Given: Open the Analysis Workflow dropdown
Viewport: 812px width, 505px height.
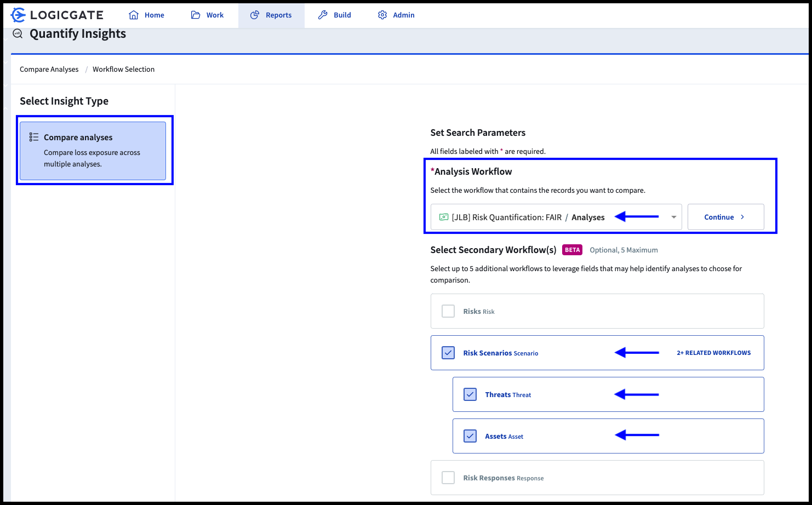Looking at the screenshot, I should [x=556, y=217].
